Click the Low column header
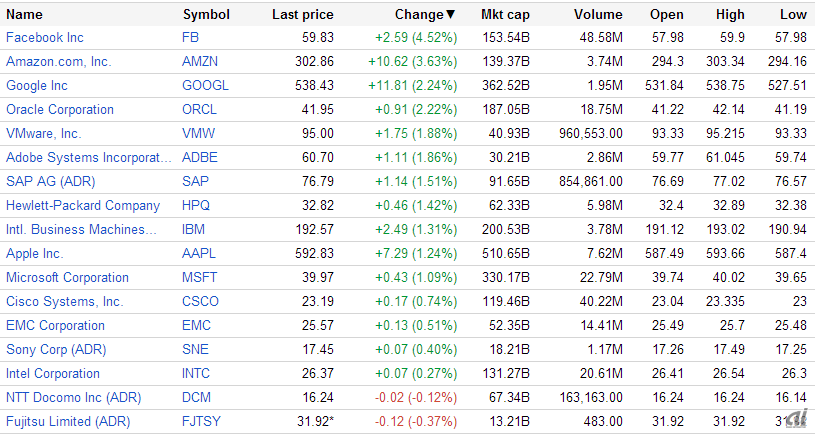The height and width of the screenshot is (436, 815). tap(793, 15)
